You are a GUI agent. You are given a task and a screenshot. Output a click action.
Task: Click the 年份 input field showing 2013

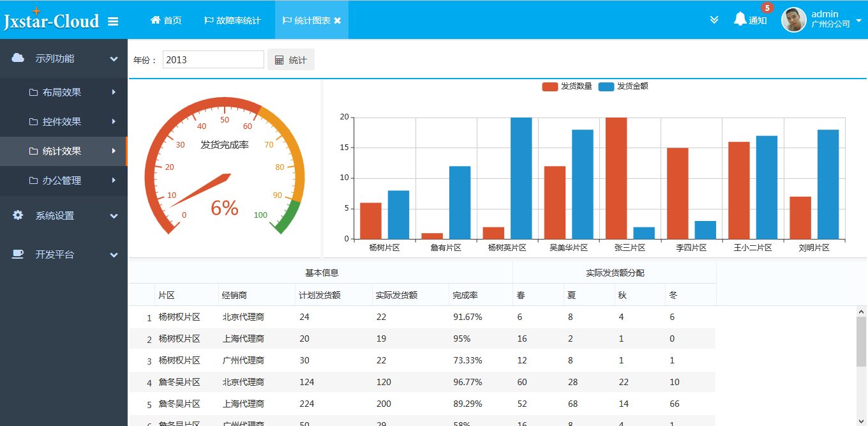(213, 59)
